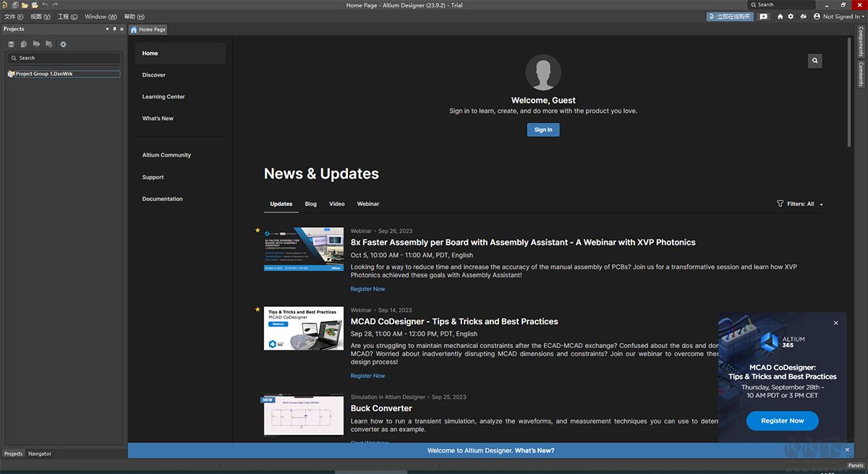Screen dimensions: 868x474
Task: Click the Projects panel settings gear icon
Action: pyautogui.click(x=63, y=44)
